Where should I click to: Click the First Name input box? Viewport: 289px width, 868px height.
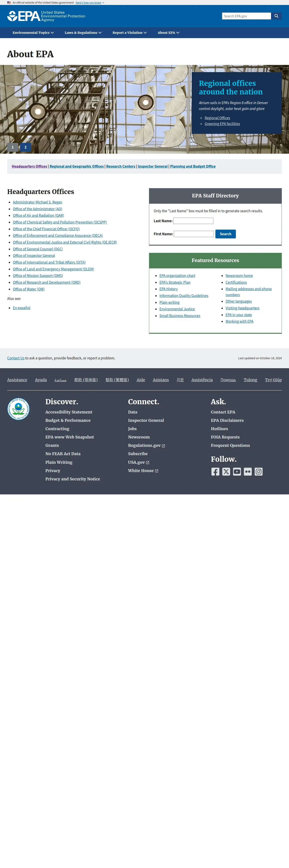coord(194,234)
